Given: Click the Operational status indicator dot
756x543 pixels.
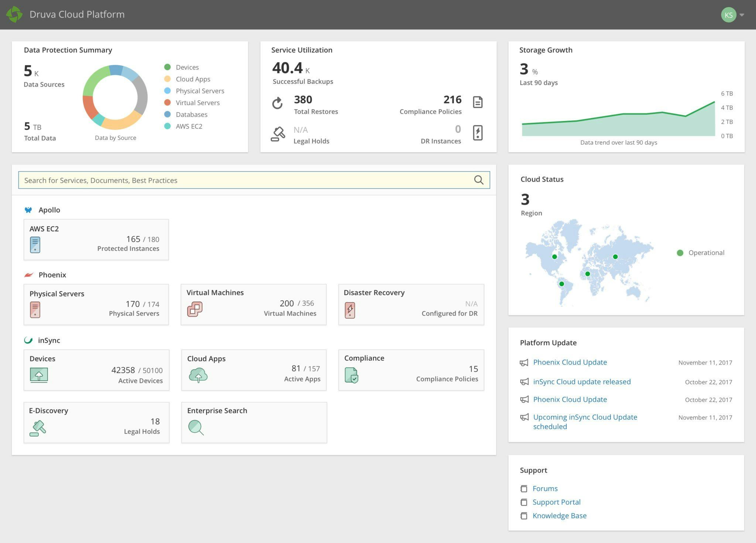Looking at the screenshot, I should (x=680, y=252).
